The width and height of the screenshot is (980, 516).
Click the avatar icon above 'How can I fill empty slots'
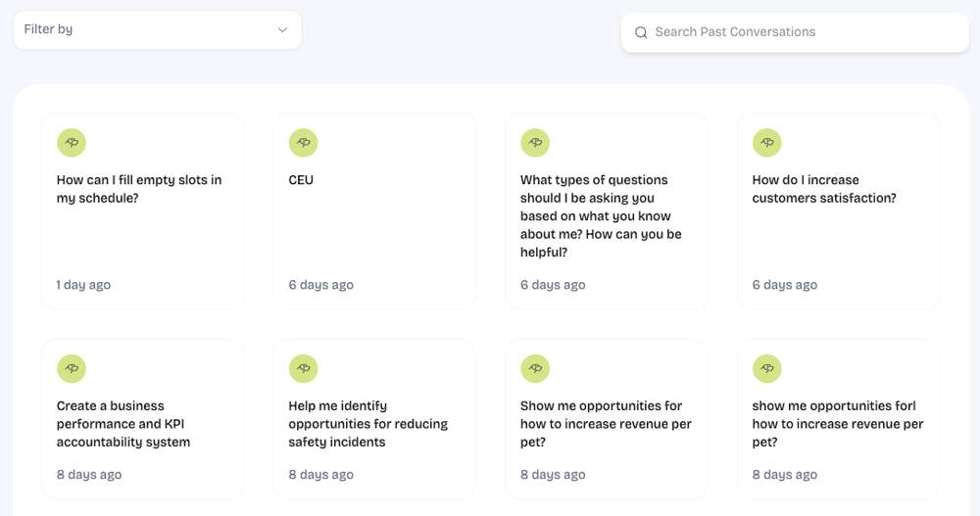(x=72, y=143)
